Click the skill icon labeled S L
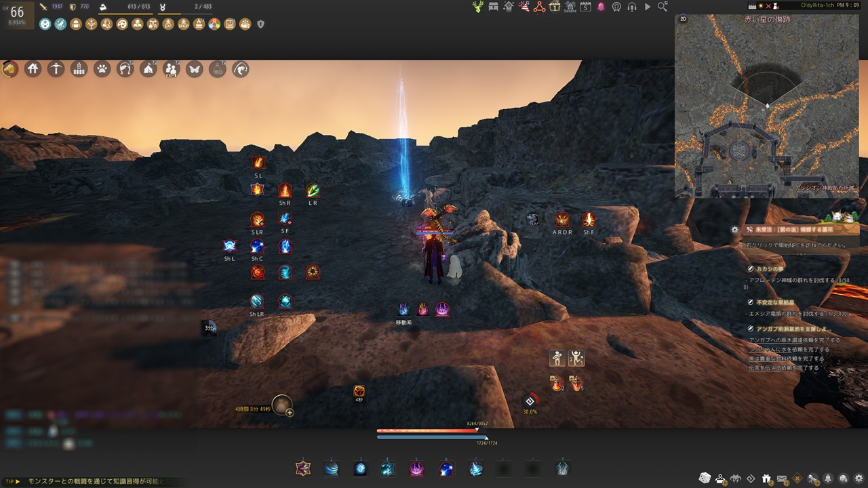The width and height of the screenshot is (868, 488). pos(258,163)
